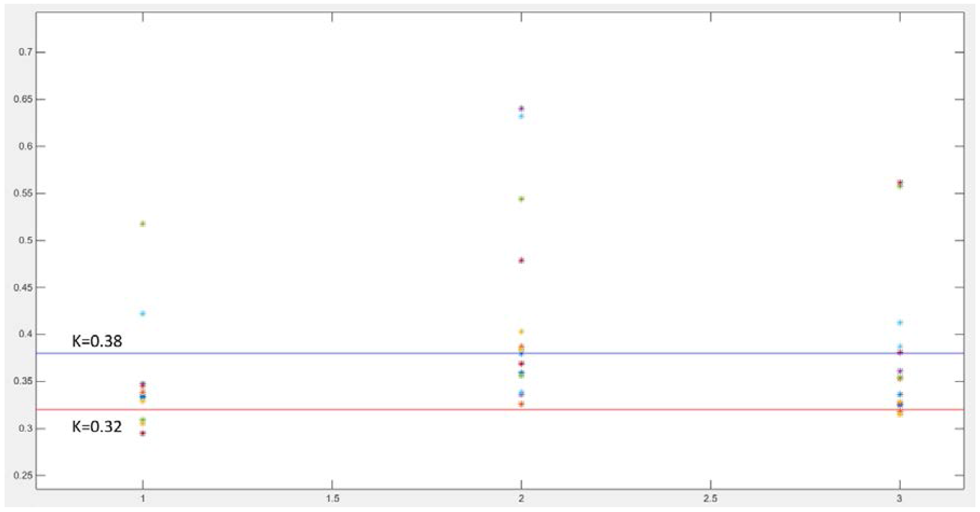Screen dimensions: 980x512
Task: Click the x-axis tick label 2.5
Action: (x=710, y=499)
